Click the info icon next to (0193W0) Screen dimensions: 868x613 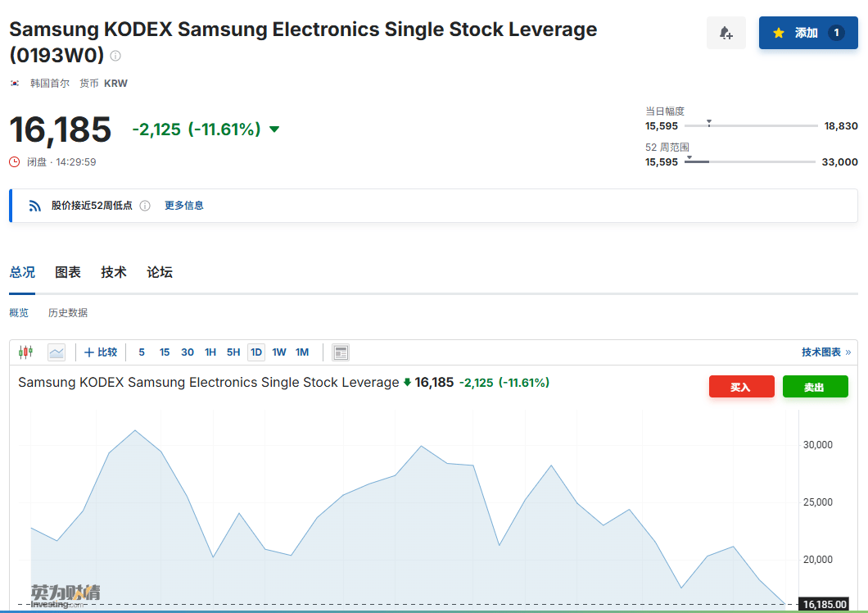click(x=115, y=56)
